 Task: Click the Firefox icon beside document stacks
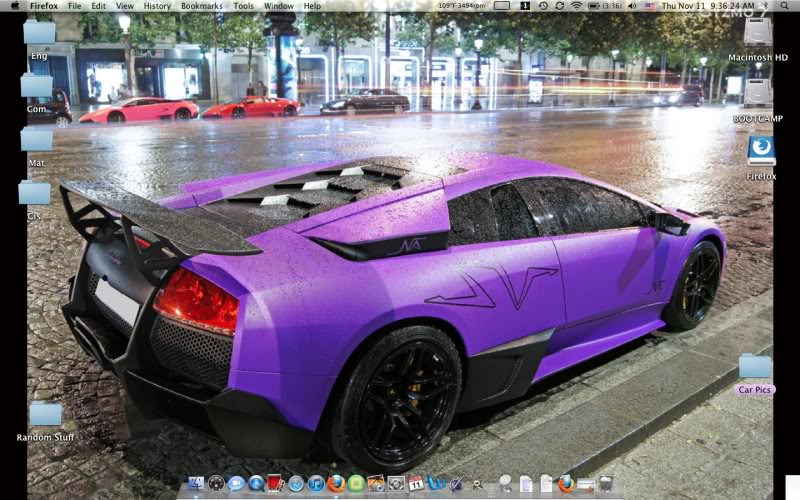click(566, 484)
